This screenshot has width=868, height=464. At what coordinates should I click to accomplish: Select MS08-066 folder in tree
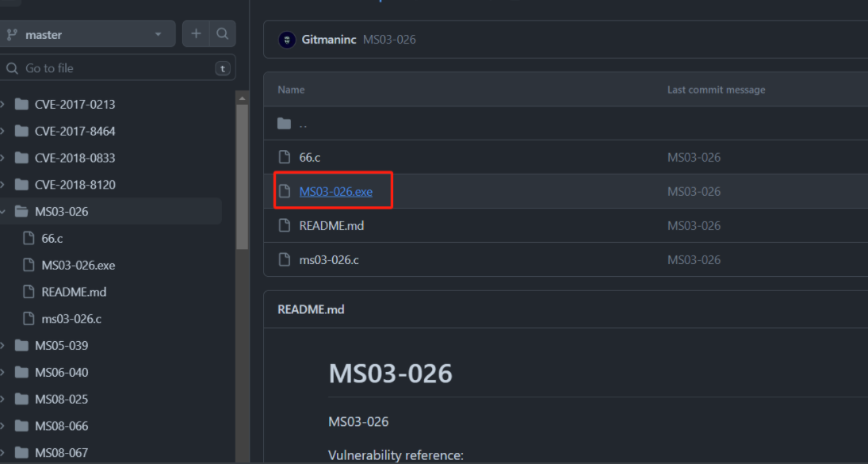coord(62,426)
